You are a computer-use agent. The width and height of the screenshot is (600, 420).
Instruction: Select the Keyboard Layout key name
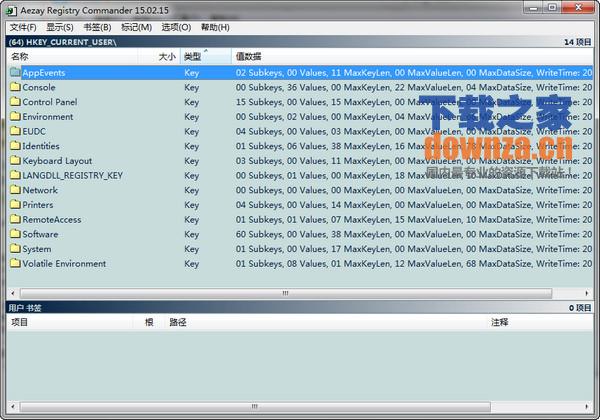[57, 161]
